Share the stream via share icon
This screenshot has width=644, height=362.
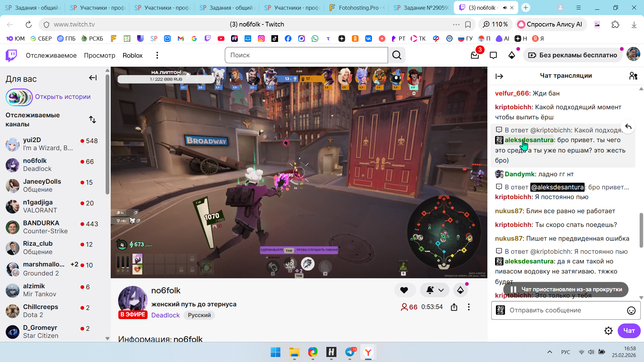tap(454, 307)
